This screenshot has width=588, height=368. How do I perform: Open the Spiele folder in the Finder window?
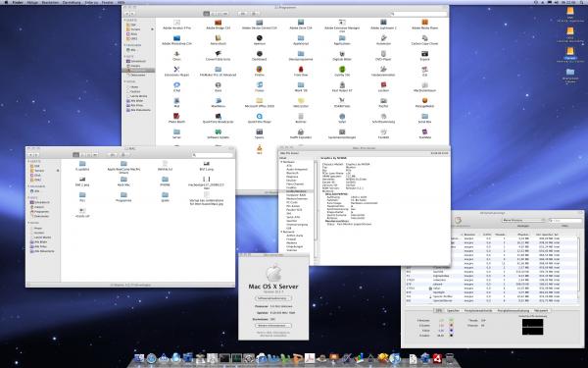coord(165,194)
